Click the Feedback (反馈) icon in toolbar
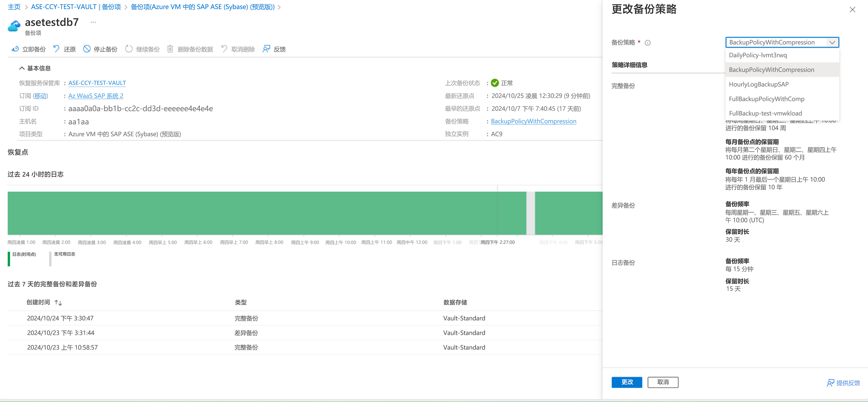This screenshot has height=402, width=868. (266, 49)
